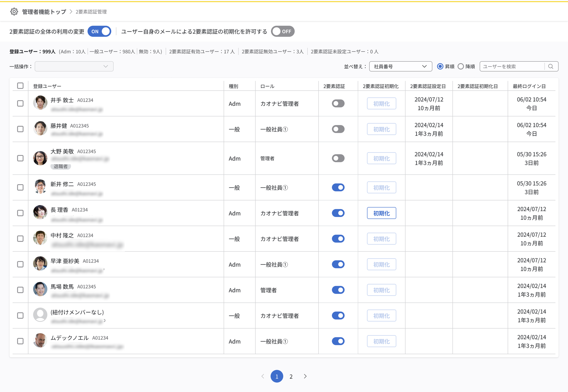Viewport: 568px width, 392px height.
Task: Open the 並べ替え 社員番号 dropdown
Action: pyautogui.click(x=401, y=66)
